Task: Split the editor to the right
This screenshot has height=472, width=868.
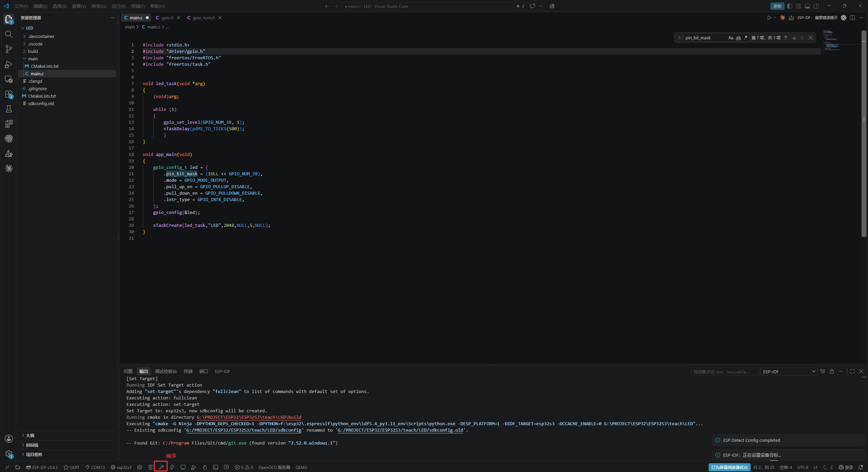Action: (x=852, y=18)
